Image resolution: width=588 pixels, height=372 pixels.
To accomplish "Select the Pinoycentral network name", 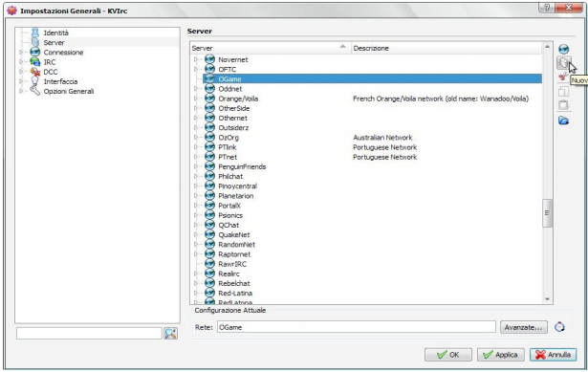I will pyautogui.click(x=238, y=186).
